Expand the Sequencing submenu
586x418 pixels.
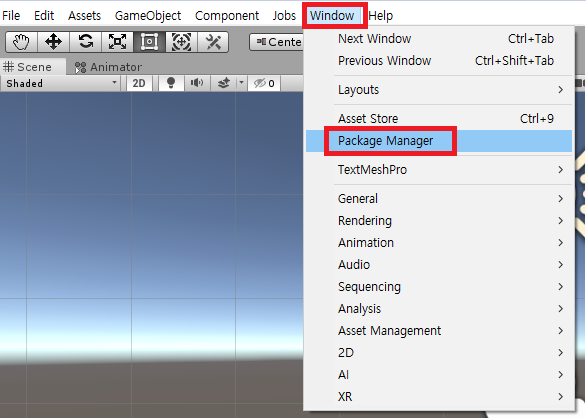point(439,287)
